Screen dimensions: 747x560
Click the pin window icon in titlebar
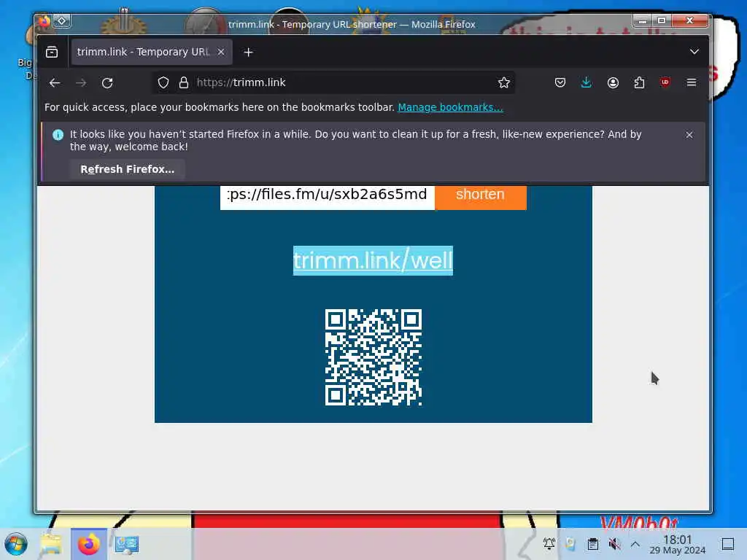62,21
